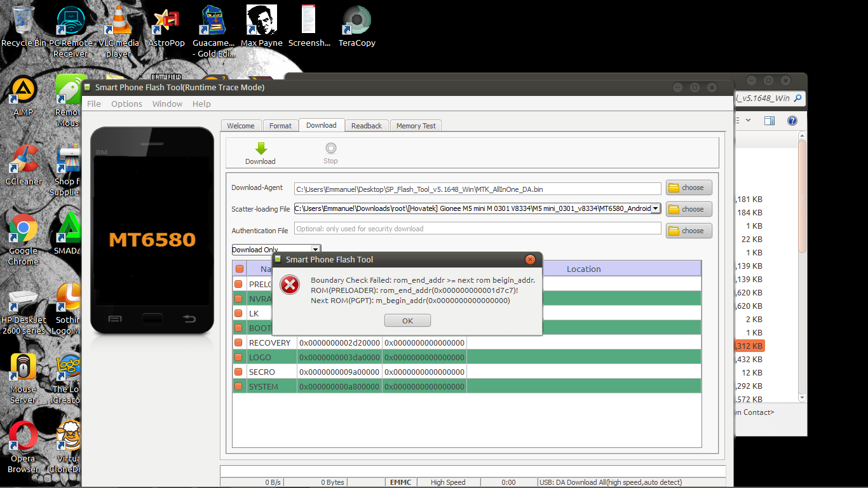Click the folder icon beside Download-Agent choose
The height and width of the screenshot is (488, 868).
674,187
